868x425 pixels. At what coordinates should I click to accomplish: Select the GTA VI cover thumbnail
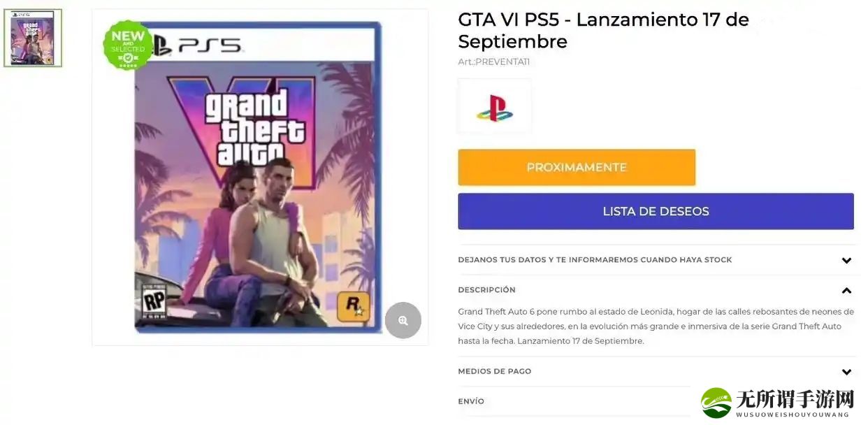pyautogui.click(x=33, y=38)
